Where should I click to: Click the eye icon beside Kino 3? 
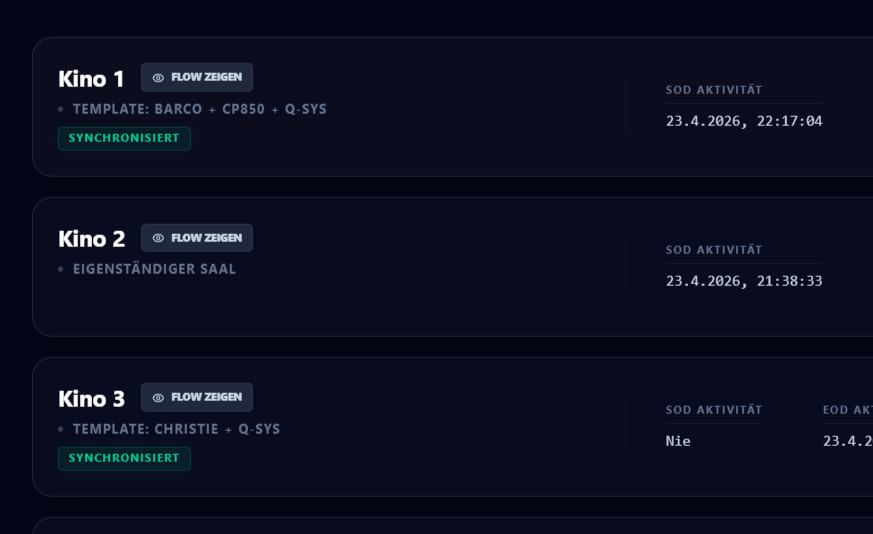point(158,398)
